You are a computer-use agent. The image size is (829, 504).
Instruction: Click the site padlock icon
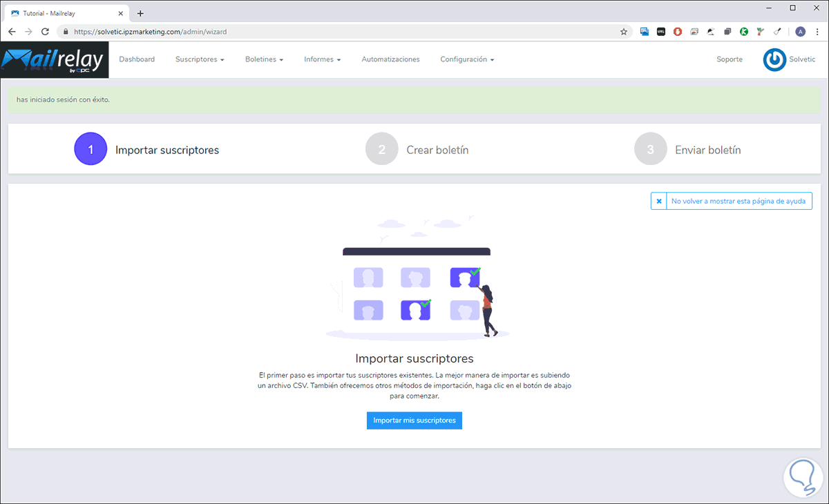pos(66,32)
